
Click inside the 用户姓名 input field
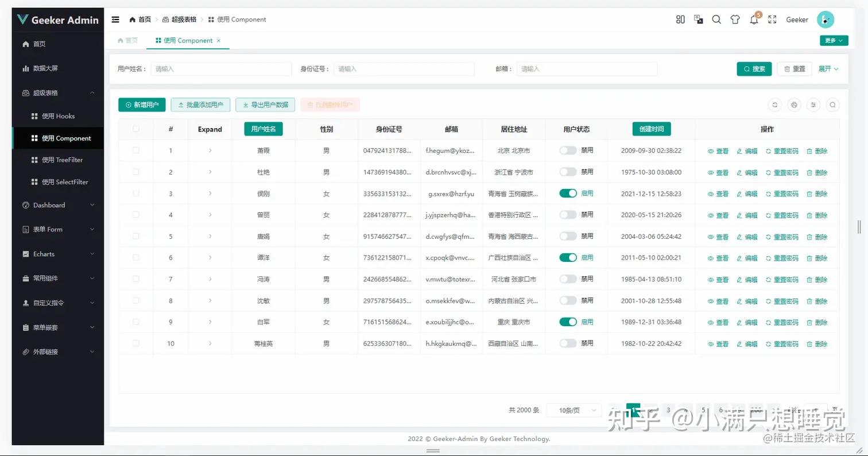[221, 68]
